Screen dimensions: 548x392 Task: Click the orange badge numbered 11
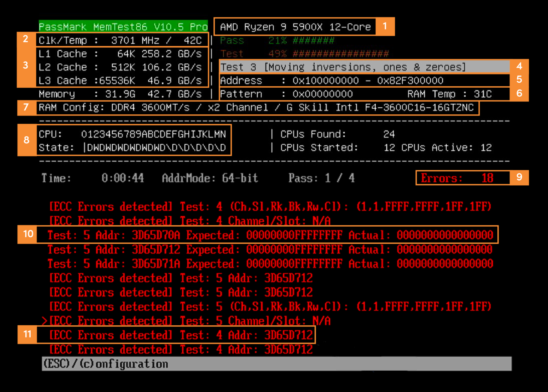pos(27,334)
